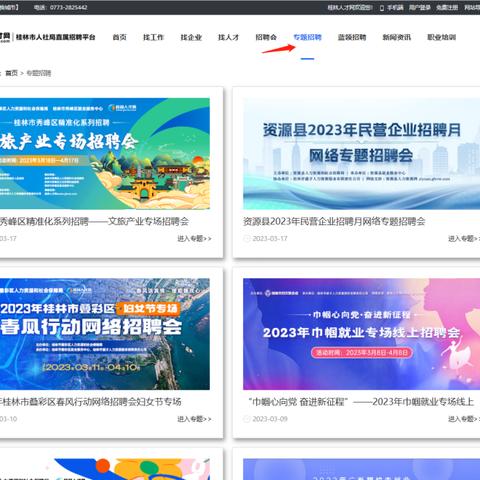Click the date text 2023-03-09
The height and width of the screenshot is (480, 480).
pos(270,419)
